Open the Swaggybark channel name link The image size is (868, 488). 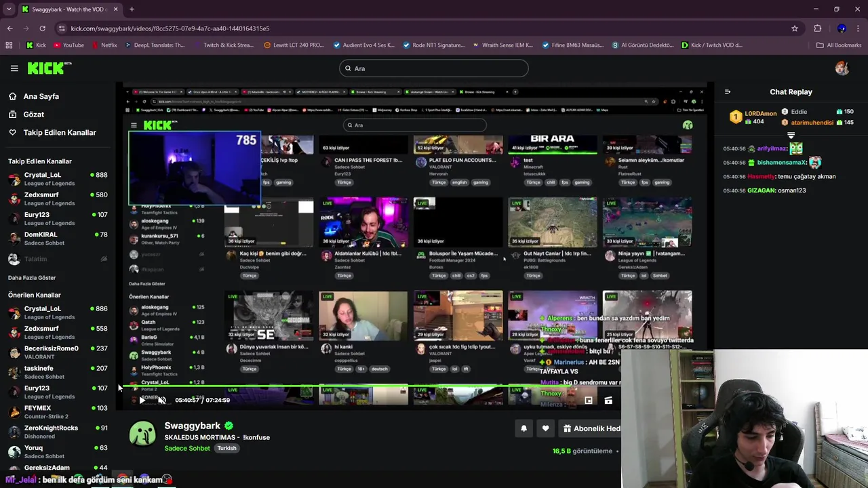(x=193, y=426)
